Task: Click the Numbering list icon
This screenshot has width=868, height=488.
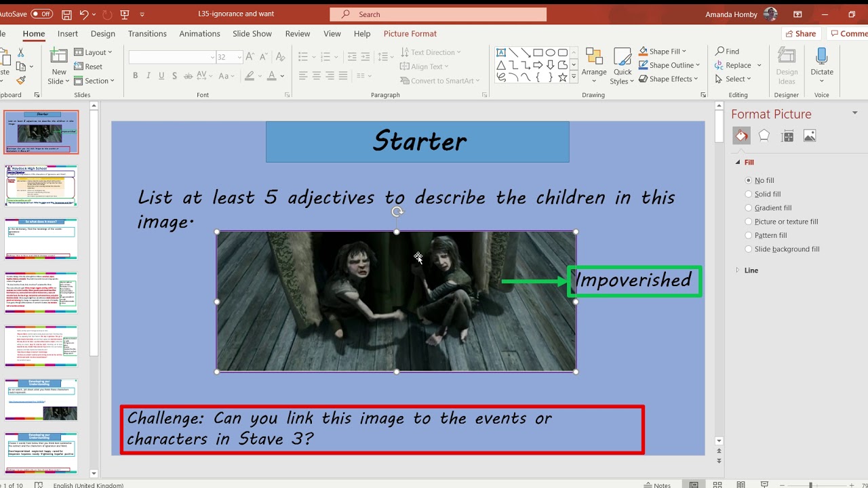Action: point(325,57)
